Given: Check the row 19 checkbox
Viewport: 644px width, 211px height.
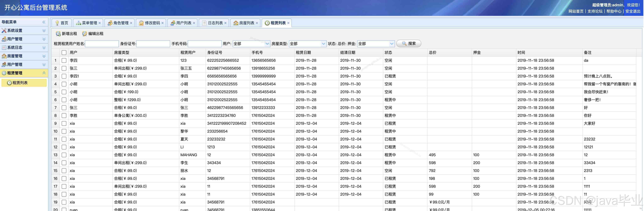Looking at the screenshot, I should 64,202.
